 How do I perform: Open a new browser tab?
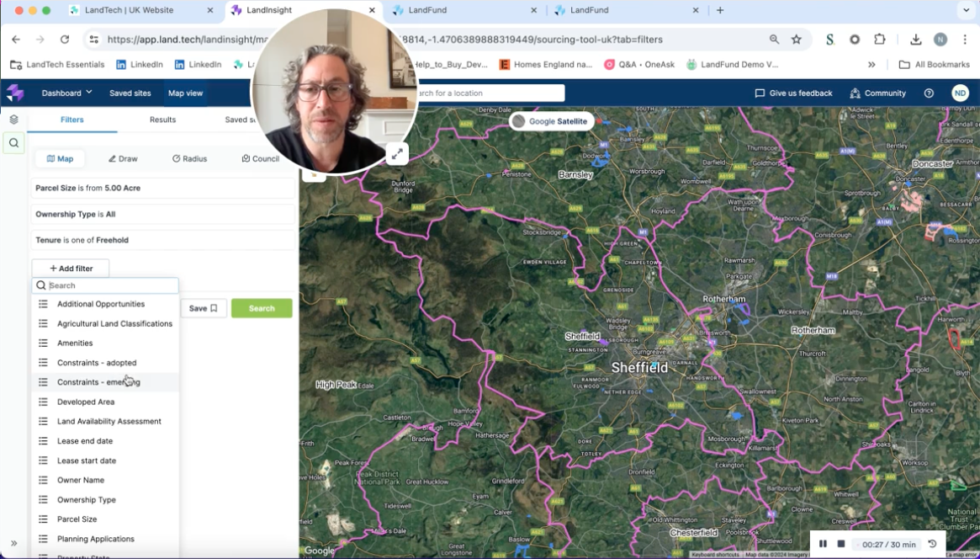click(x=720, y=10)
